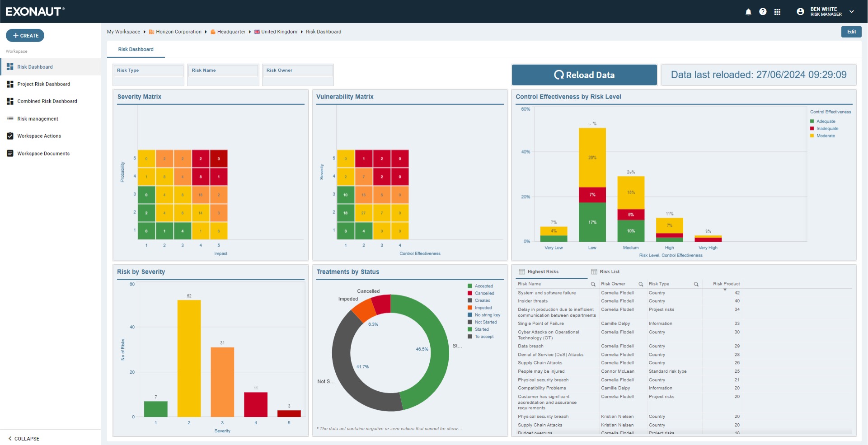
Task: Click the search icon beside Risk Owner column
Action: click(x=640, y=284)
